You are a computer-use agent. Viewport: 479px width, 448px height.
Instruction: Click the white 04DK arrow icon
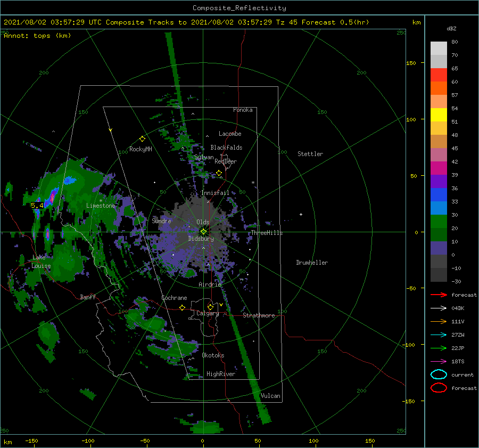pos(439,308)
